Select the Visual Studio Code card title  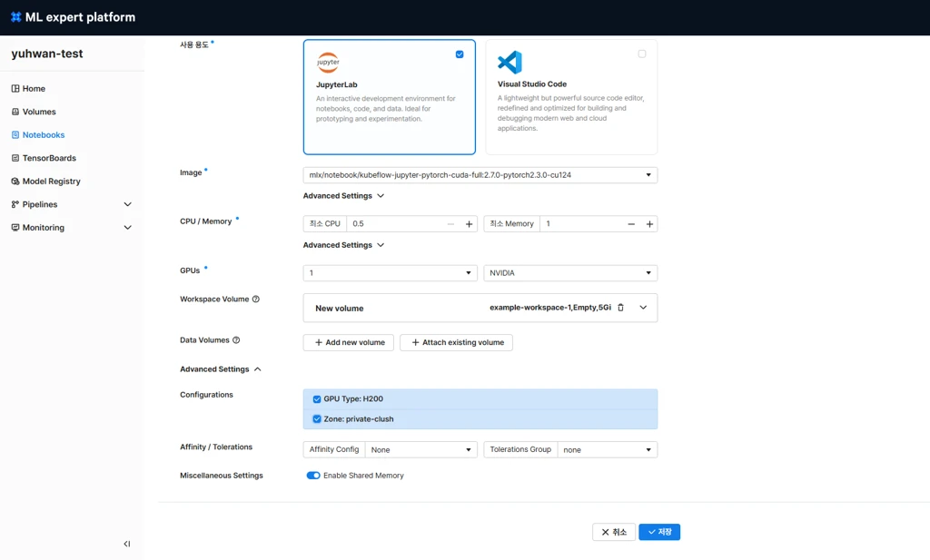pos(532,84)
